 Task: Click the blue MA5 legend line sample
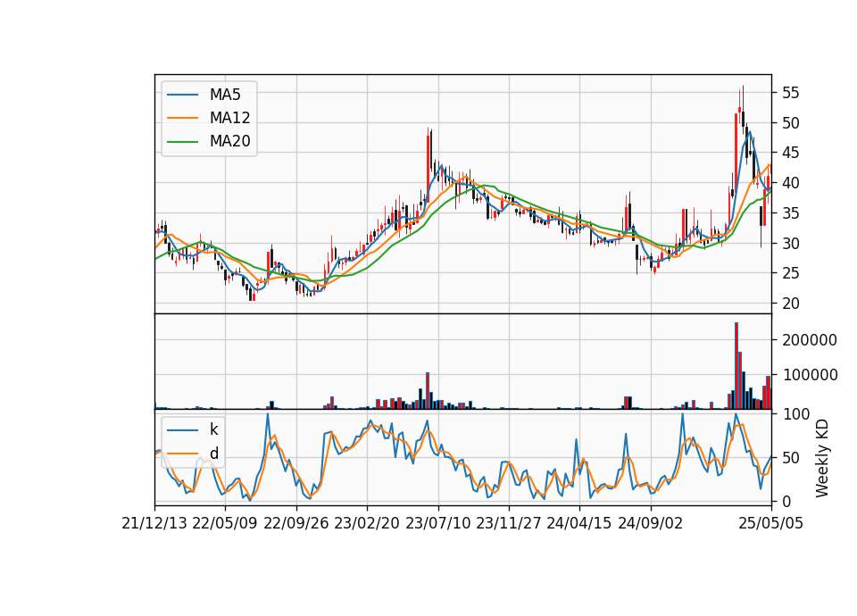point(182,95)
